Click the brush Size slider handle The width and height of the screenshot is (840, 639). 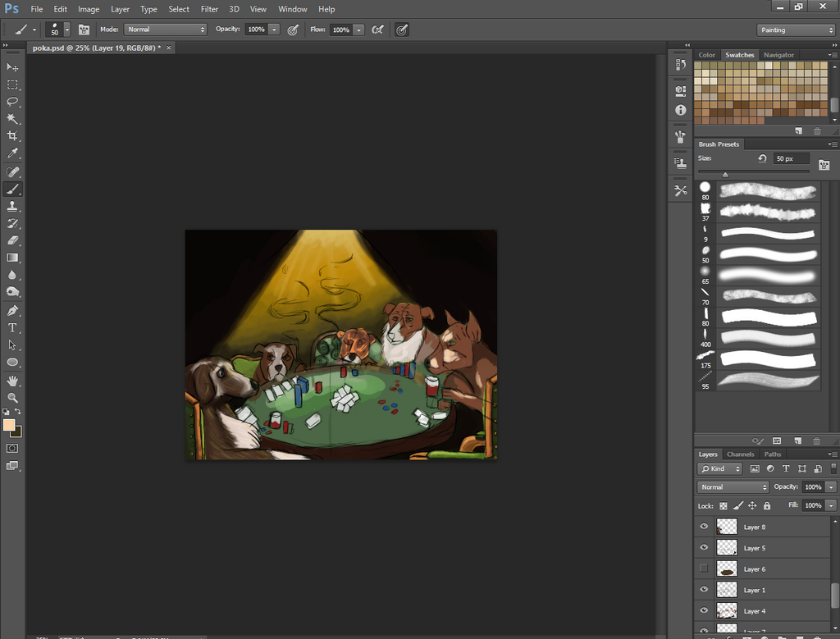[725, 175]
